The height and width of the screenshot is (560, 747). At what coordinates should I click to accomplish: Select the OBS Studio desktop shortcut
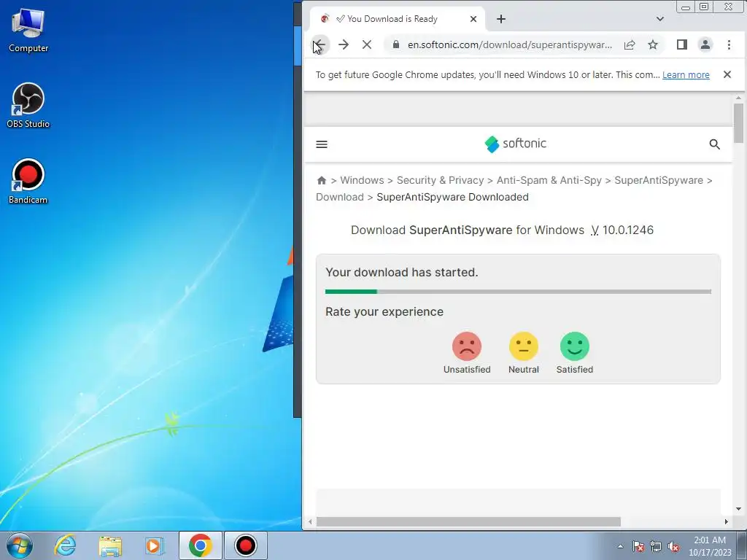28,106
